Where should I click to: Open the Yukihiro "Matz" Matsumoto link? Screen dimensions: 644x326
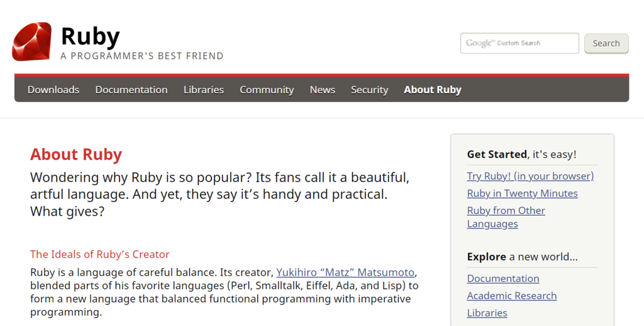click(x=345, y=273)
